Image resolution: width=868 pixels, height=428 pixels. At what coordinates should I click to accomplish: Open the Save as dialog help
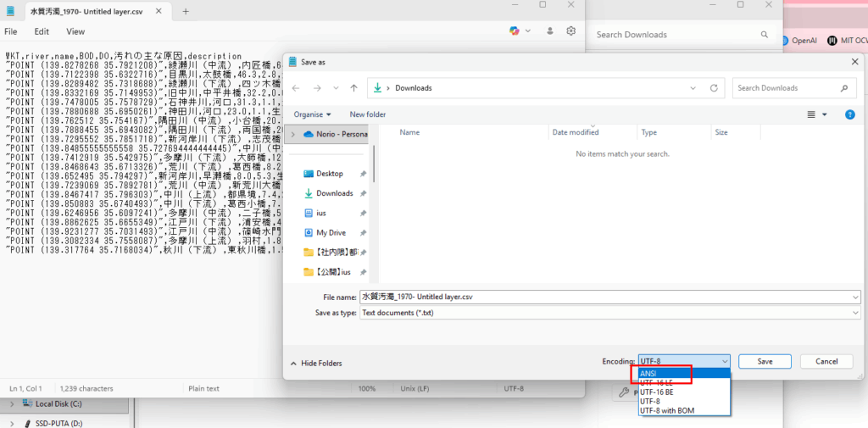pyautogui.click(x=849, y=114)
